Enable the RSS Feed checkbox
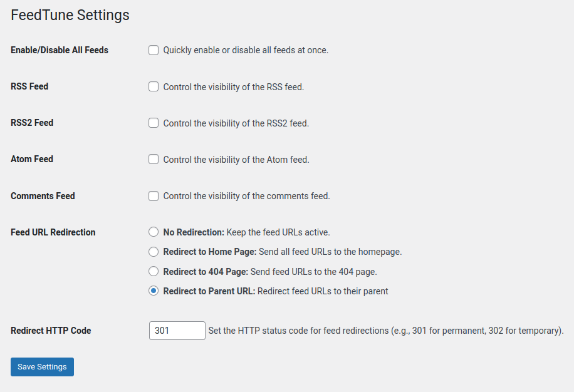This screenshot has width=574, height=392. pos(154,86)
